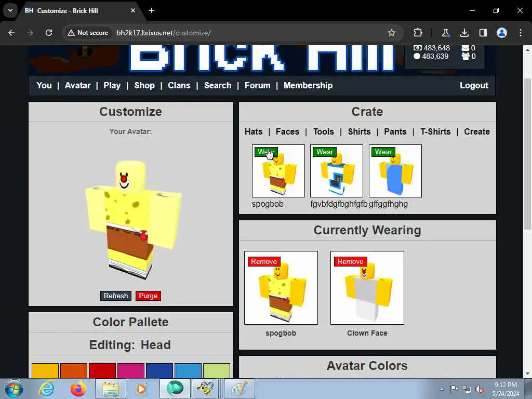Click the bucks currency icon showing 483,648
Screen dimensions: 532x399
(x=418, y=48)
